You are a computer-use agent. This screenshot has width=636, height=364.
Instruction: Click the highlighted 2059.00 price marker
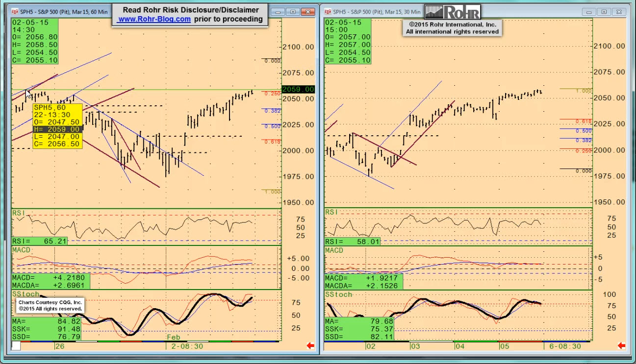[298, 89]
